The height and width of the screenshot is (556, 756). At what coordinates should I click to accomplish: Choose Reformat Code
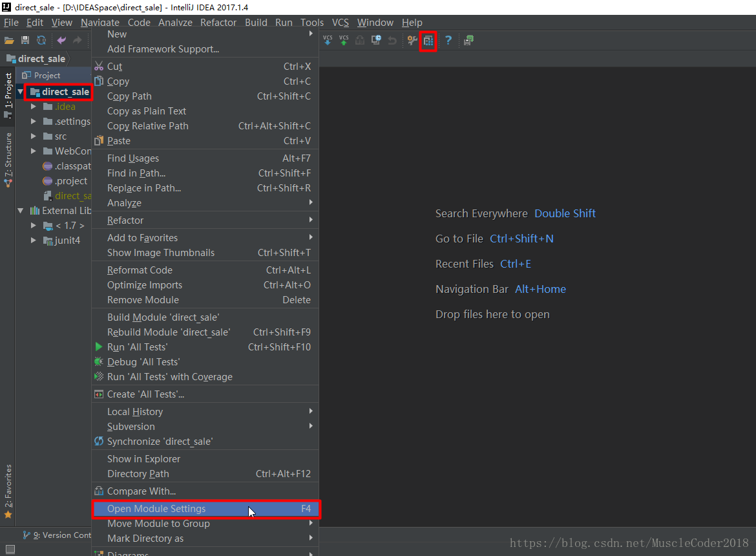[205, 270]
